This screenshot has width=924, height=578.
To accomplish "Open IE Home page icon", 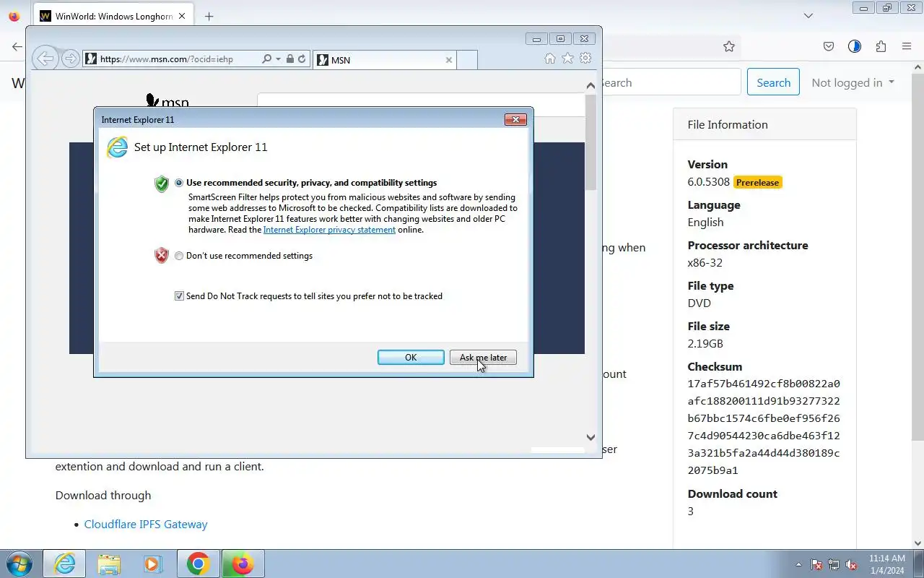I will (550, 59).
